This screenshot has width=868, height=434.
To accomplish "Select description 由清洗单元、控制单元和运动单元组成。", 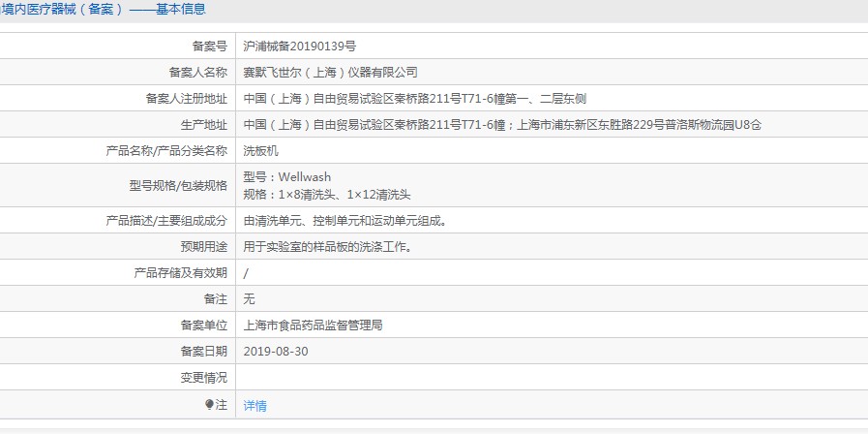I will click(345, 221).
